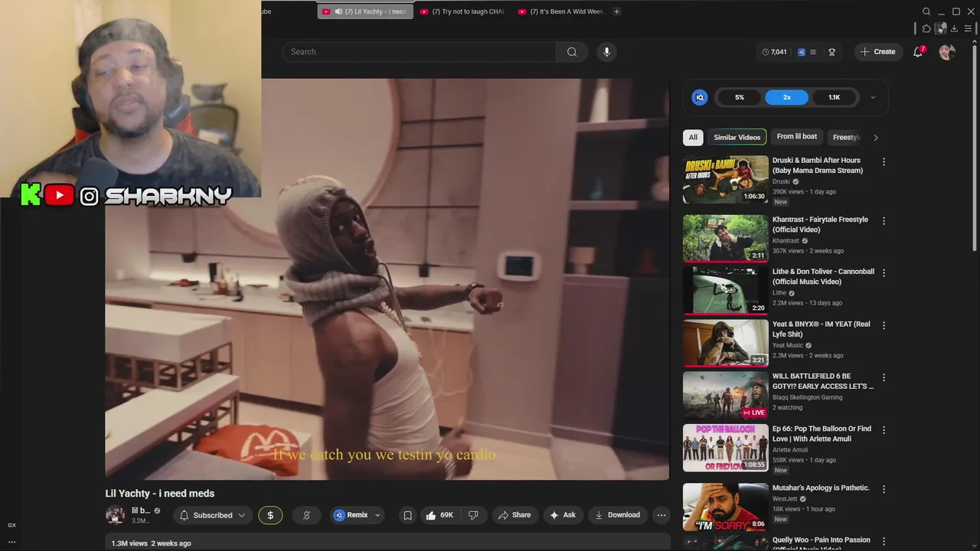Expand vidIQ stats panel chevron
The width and height of the screenshot is (980, 551).
point(873,97)
